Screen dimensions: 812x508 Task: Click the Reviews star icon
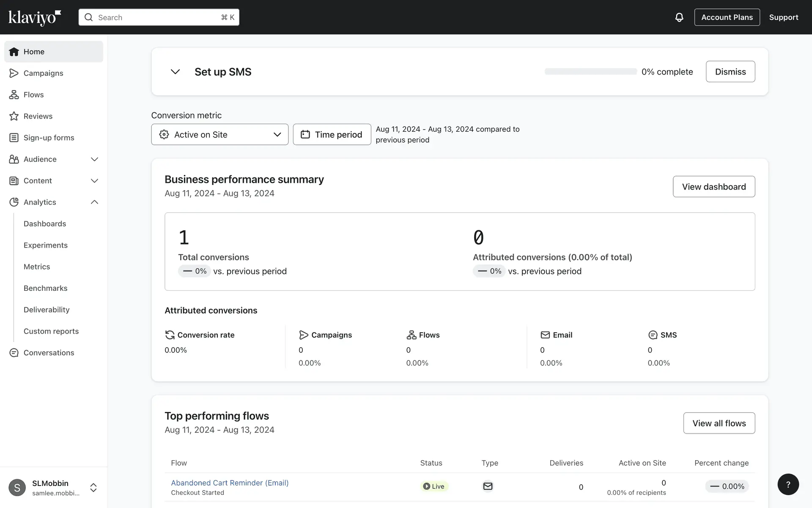coord(14,116)
